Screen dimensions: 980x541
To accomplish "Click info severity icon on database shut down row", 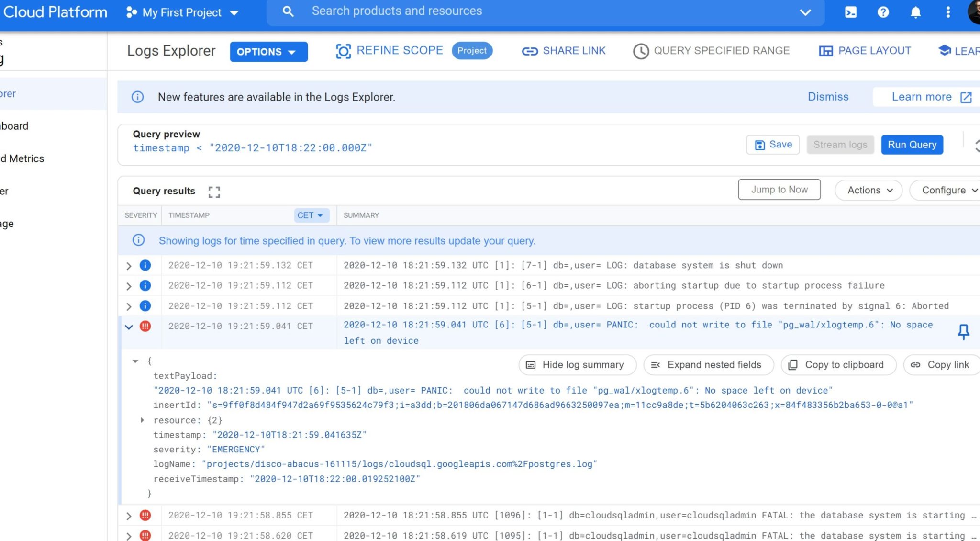I will (x=145, y=265).
